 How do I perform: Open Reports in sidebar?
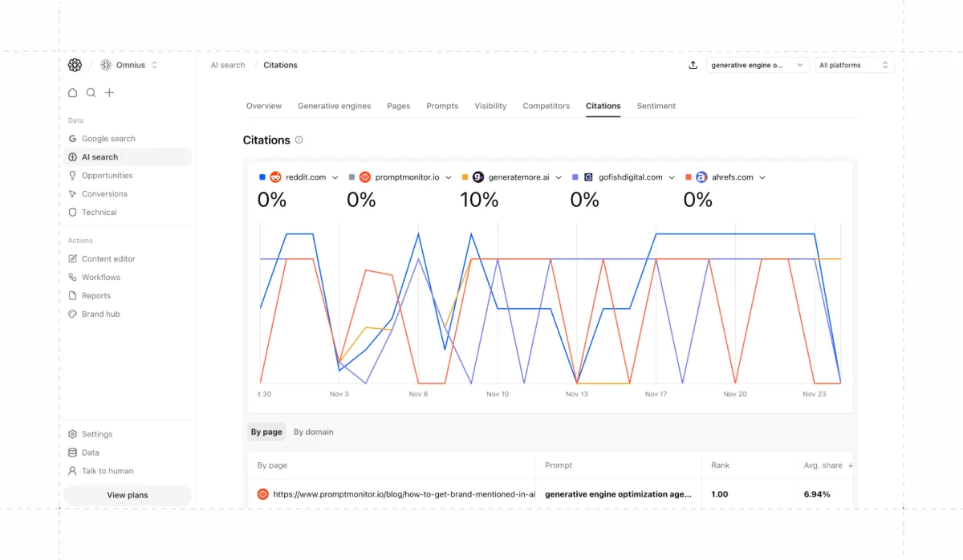pyautogui.click(x=128, y=296)
